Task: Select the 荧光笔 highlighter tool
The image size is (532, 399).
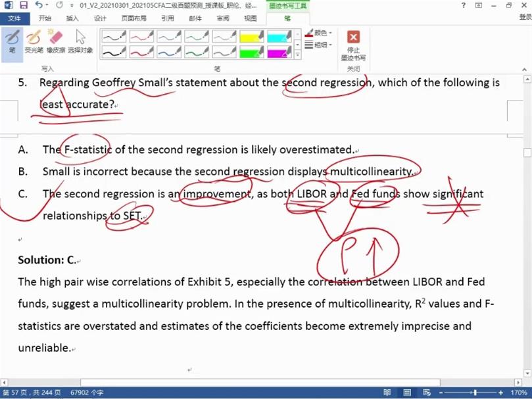Action: tap(34, 41)
